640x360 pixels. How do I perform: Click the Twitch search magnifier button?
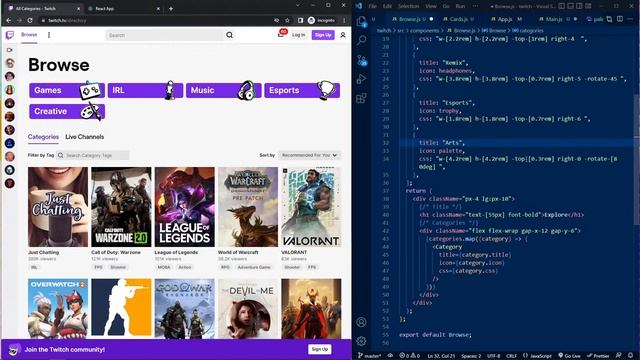point(230,35)
